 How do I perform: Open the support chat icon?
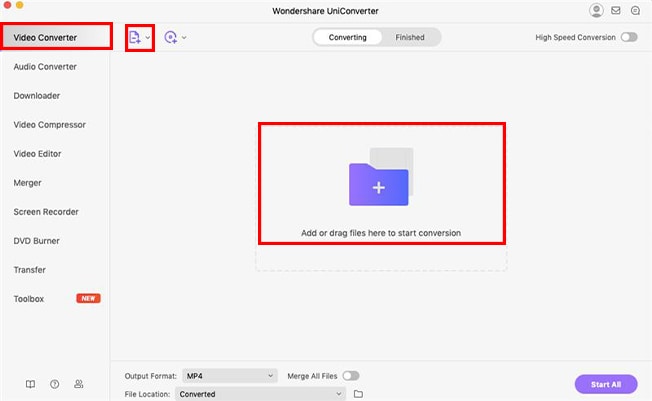(635, 10)
